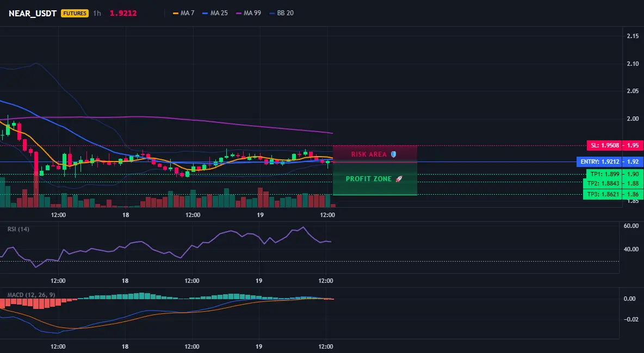
Task: Click the NEAR_USDT symbol title
Action: tap(33, 13)
